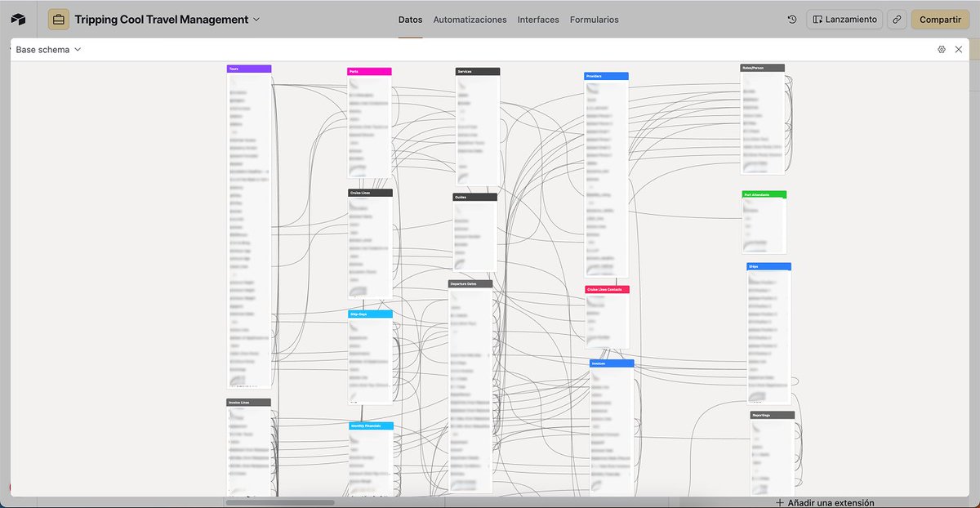Open base history with the clock icon
The image size is (980, 508).
tap(792, 20)
